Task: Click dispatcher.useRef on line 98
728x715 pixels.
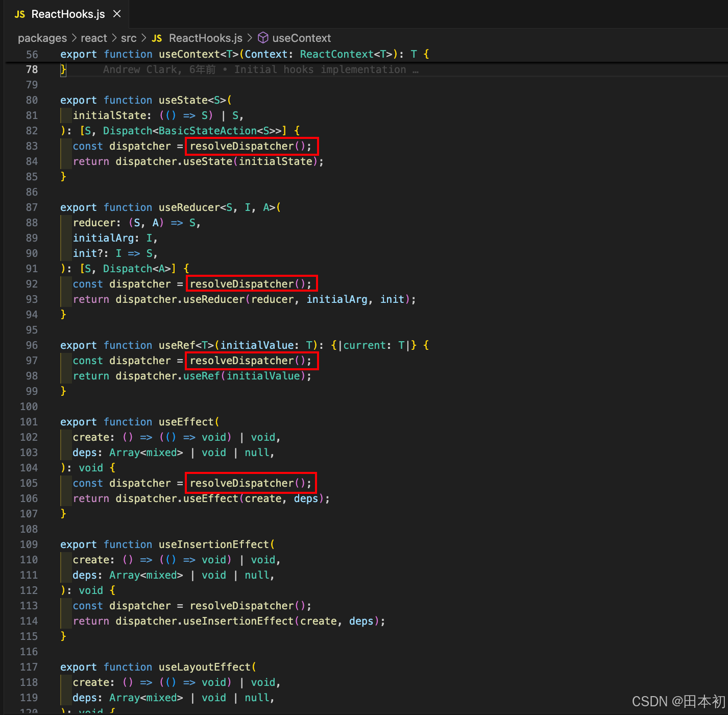Action: tap(168, 376)
